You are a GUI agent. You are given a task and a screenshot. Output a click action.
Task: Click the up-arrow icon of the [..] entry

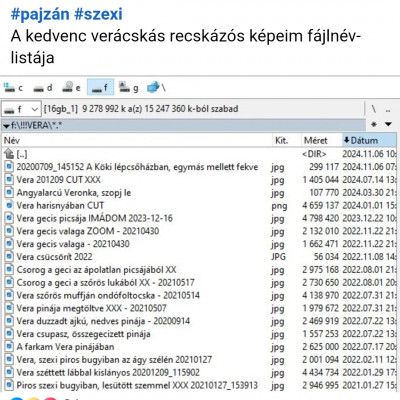point(9,154)
